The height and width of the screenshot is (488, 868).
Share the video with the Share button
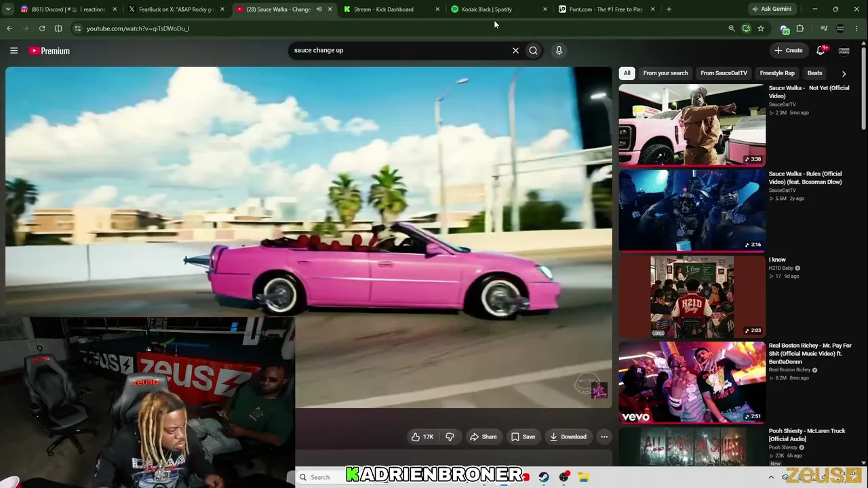[x=484, y=437]
